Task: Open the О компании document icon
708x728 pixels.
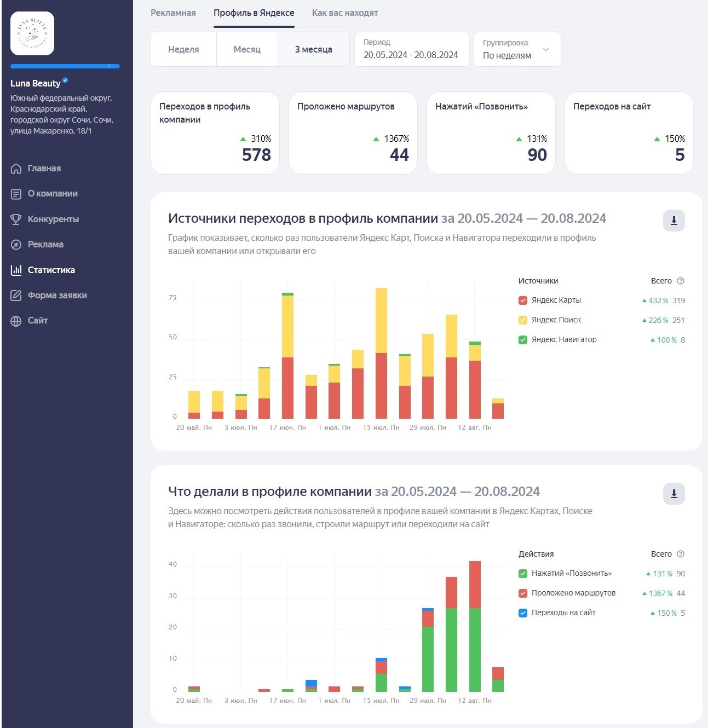Action: point(16,194)
